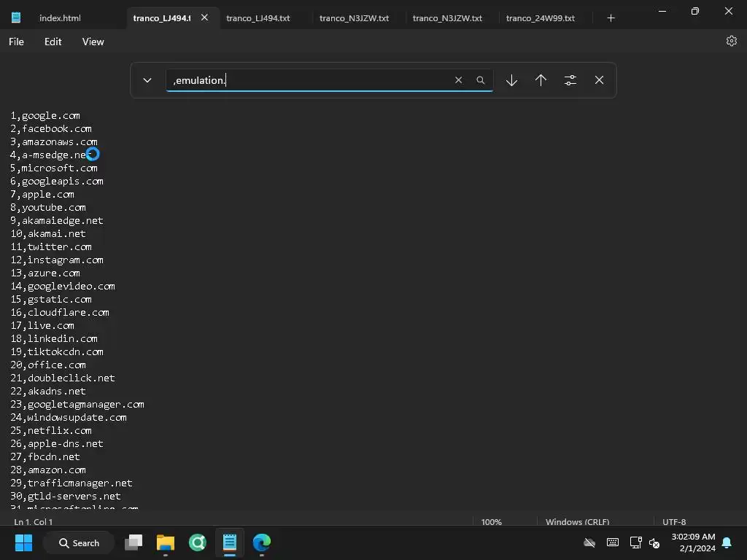Click the line 9,akamaiedge.net
This screenshot has width=747, height=560.
[x=57, y=220]
